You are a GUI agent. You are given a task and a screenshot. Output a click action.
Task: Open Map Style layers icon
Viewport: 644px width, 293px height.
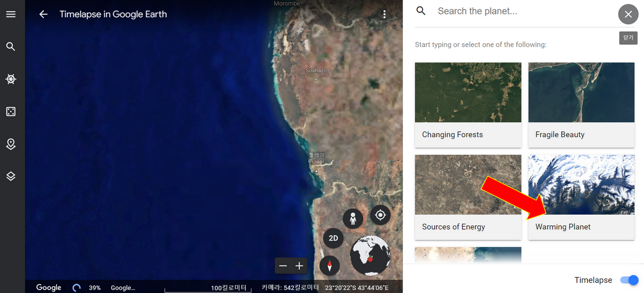pyautogui.click(x=11, y=176)
